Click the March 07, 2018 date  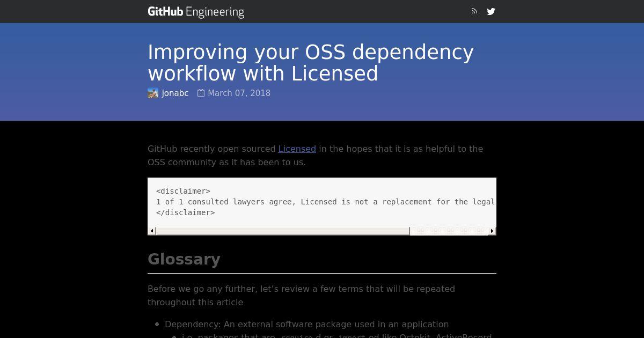click(239, 93)
